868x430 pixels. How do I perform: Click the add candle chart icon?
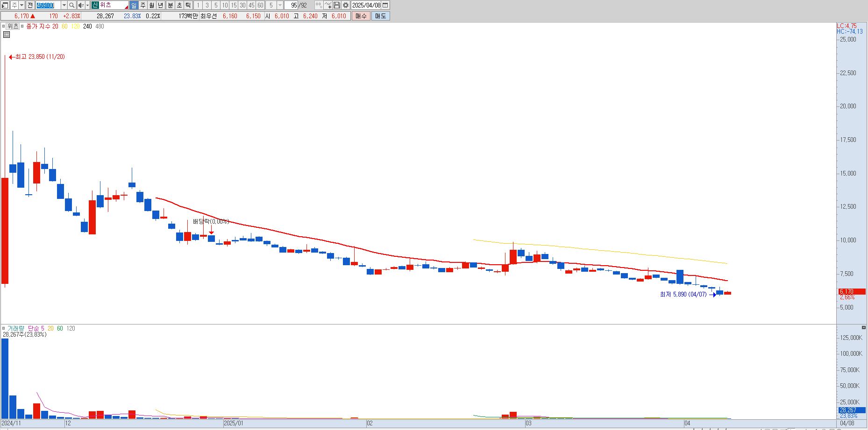click(x=319, y=5)
